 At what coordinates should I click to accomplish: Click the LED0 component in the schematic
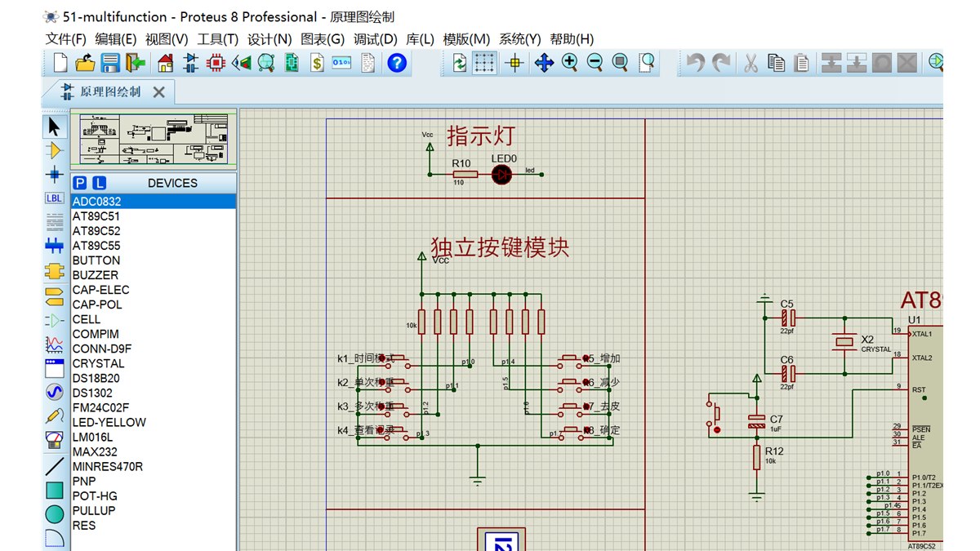pos(501,174)
